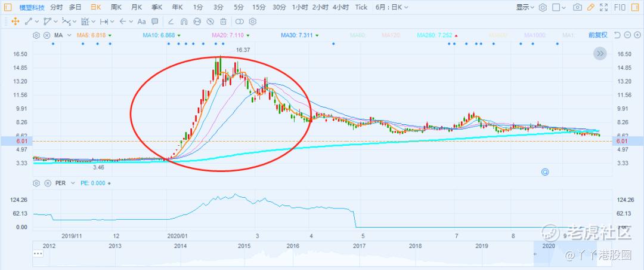Screen dimensions: 644x270
Task: Select the orange move/crosshair cursor tool
Action: coord(15,22)
